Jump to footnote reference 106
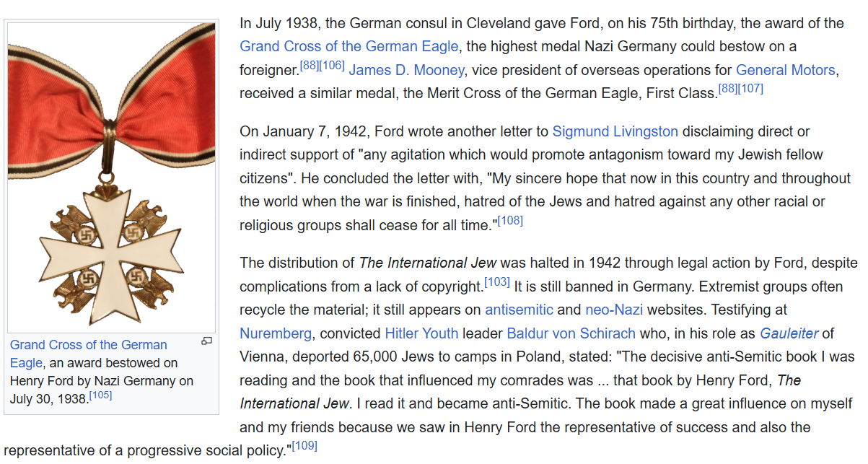The image size is (868, 464). [332, 66]
